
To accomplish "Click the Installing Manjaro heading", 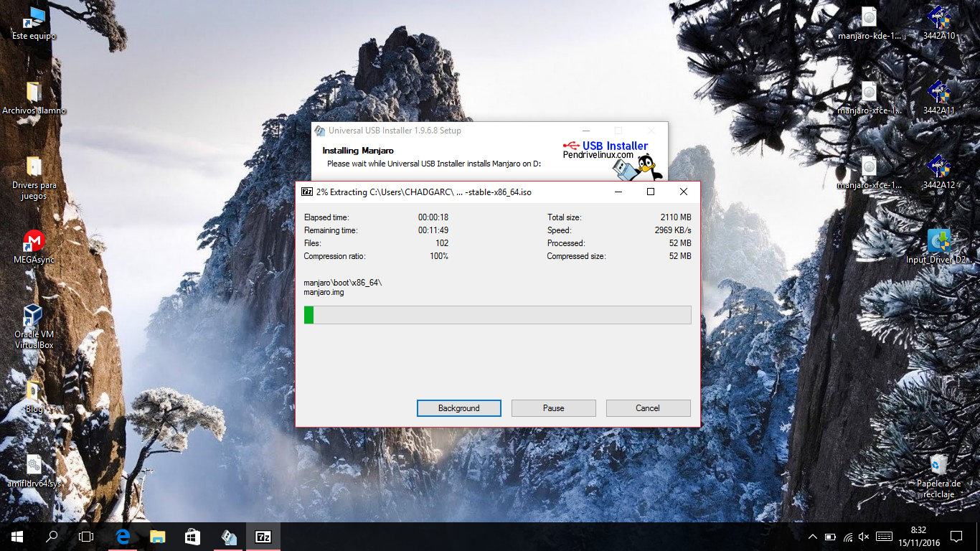I will (358, 151).
